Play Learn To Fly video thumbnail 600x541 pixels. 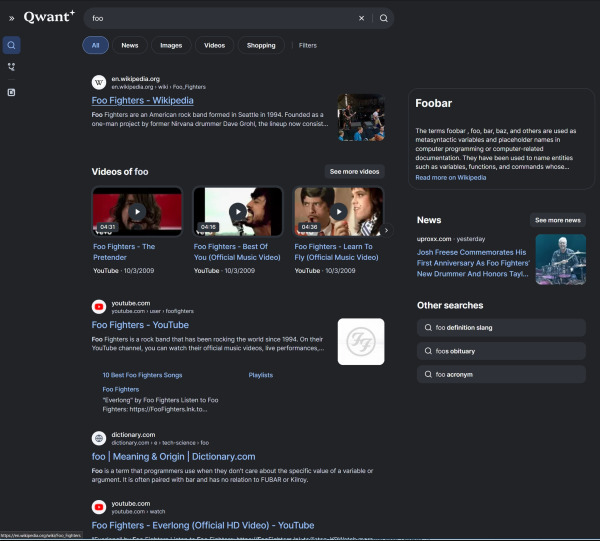[338, 211]
